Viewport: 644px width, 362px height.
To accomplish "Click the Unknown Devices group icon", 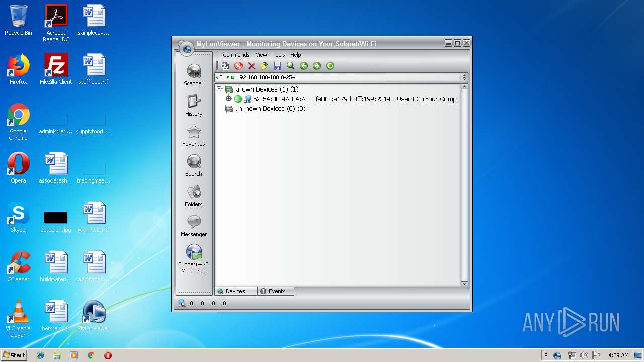I will (x=229, y=109).
